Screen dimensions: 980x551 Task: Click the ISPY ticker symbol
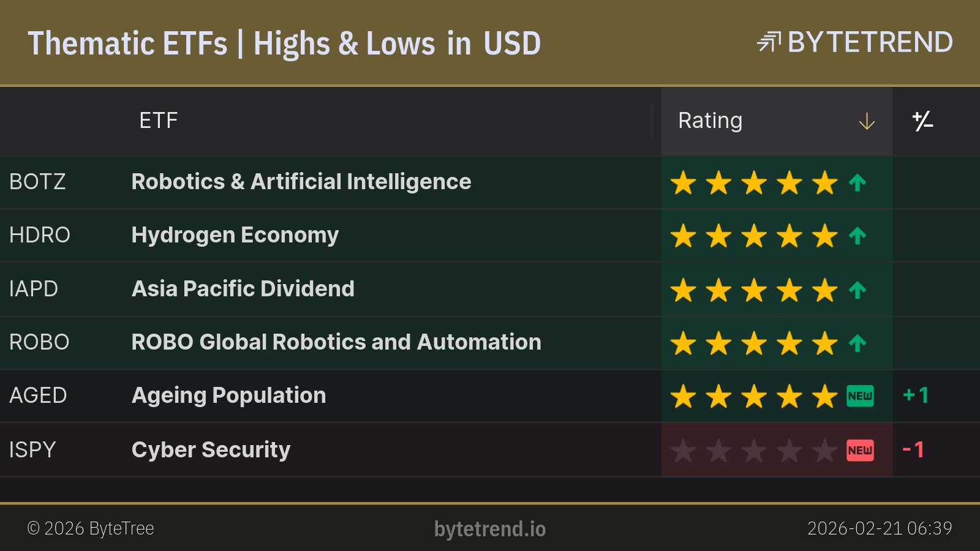point(32,450)
